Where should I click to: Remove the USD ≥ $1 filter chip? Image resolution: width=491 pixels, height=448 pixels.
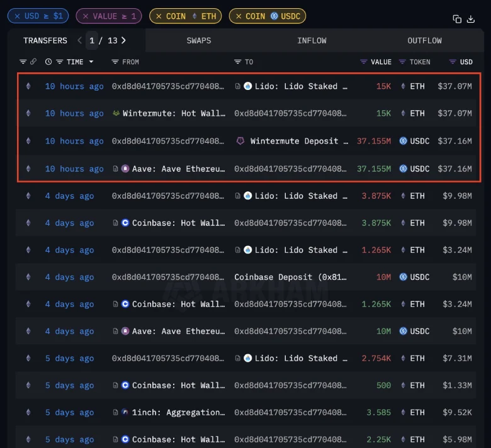click(x=16, y=16)
